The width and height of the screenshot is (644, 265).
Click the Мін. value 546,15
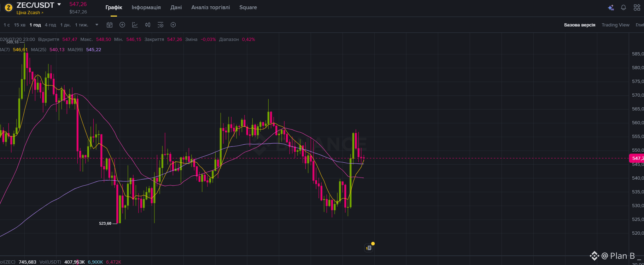pos(134,40)
